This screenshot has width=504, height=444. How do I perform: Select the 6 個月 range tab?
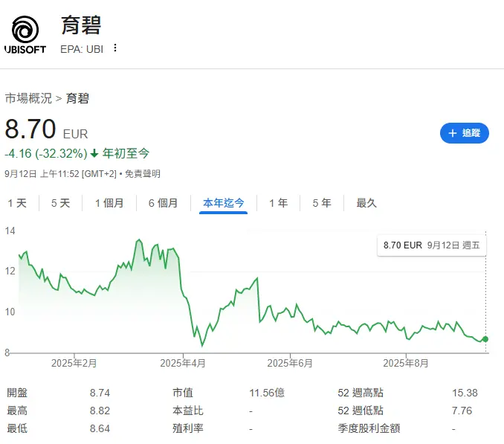164,203
